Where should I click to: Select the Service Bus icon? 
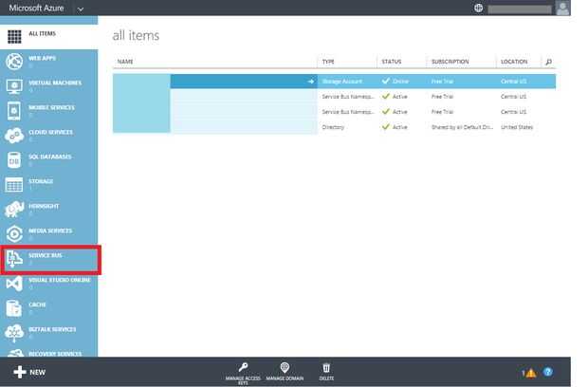[14, 259]
